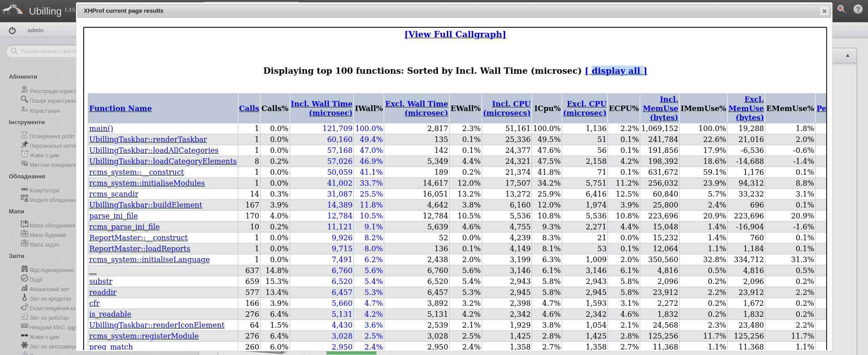This screenshot has height=355, width=868.
Task: Open the rcms_scandir function link
Action: [114, 194]
